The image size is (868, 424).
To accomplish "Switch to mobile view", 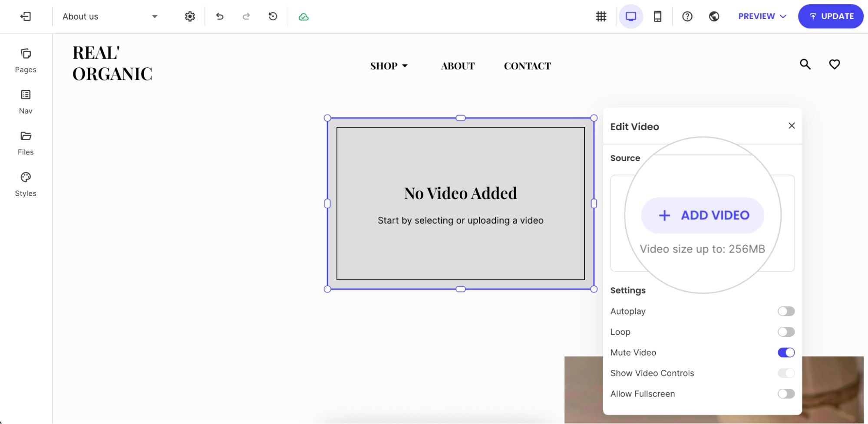I will (x=657, y=16).
